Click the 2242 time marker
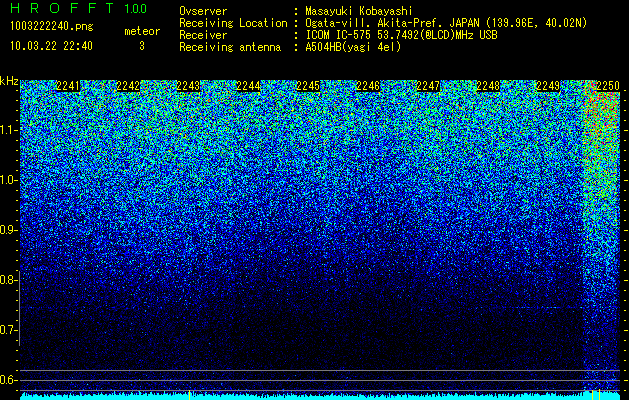629x400 pixels. tap(128, 86)
